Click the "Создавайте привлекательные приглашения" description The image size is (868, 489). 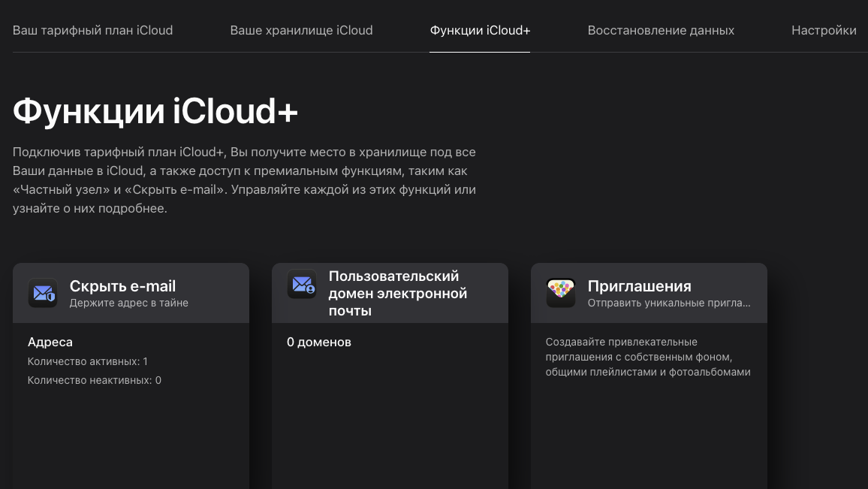point(648,358)
